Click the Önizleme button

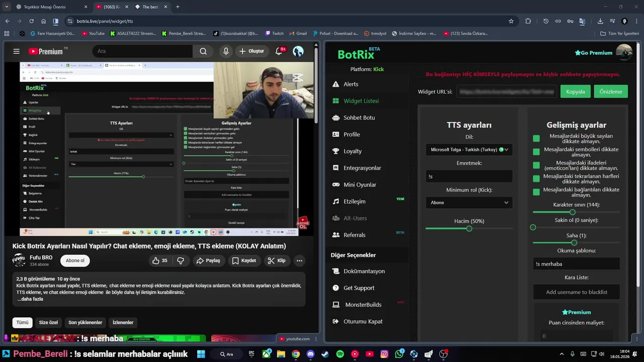[611, 92]
